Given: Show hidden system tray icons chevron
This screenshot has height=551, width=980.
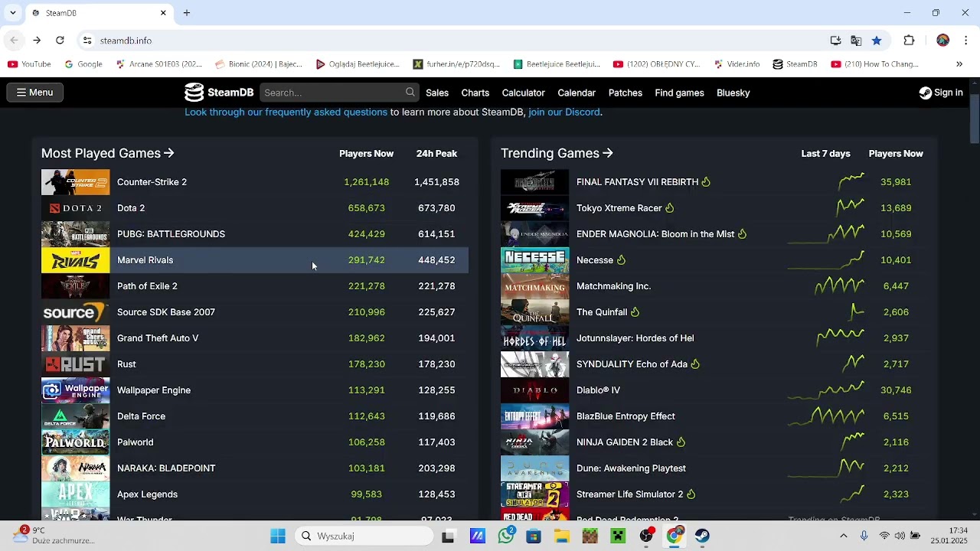Looking at the screenshot, I should pos(844,536).
